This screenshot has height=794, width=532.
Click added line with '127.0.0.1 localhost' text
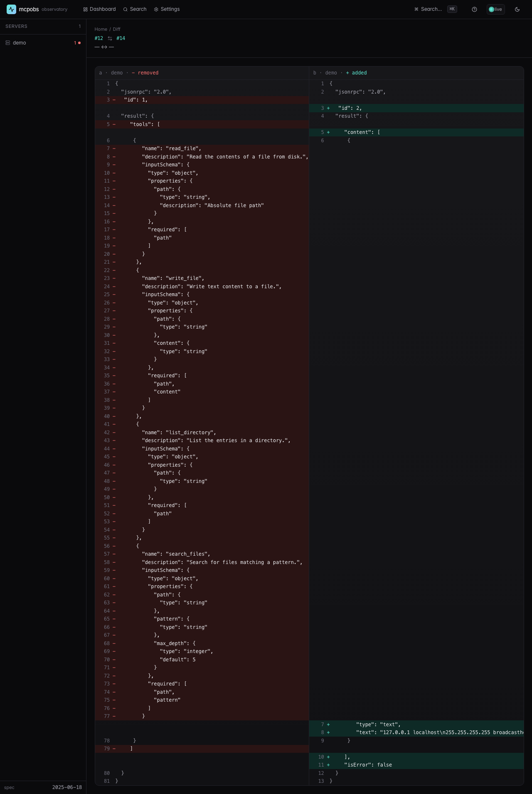tap(416, 732)
